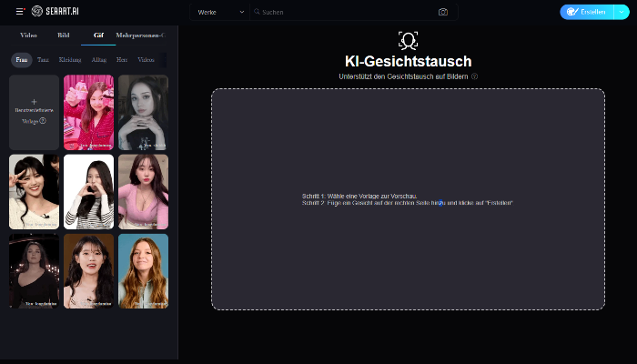Click the Erstellen button
The height and width of the screenshot is (364, 637).
(x=587, y=12)
